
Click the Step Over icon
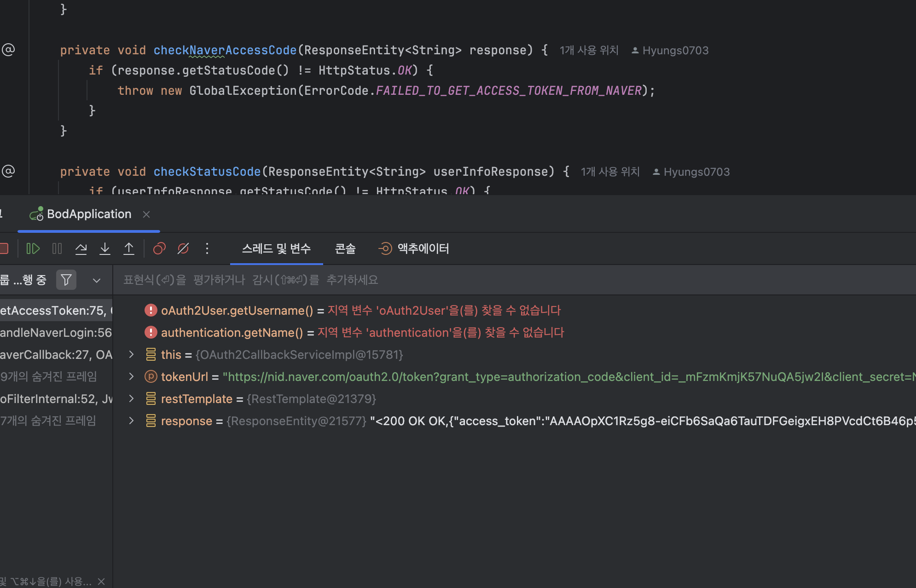click(x=81, y=249)
